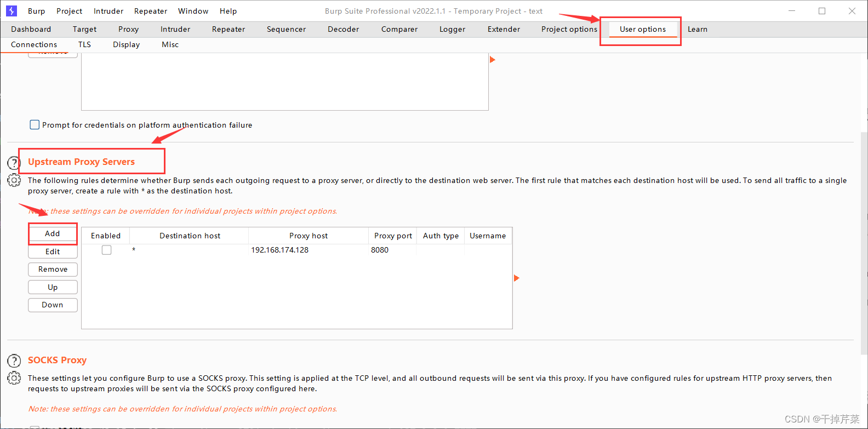The width and height of the screenshot is (868, 429).
Task: Select the proxy host 192.168.174.128 cell
Action: [x=309, y=250]
